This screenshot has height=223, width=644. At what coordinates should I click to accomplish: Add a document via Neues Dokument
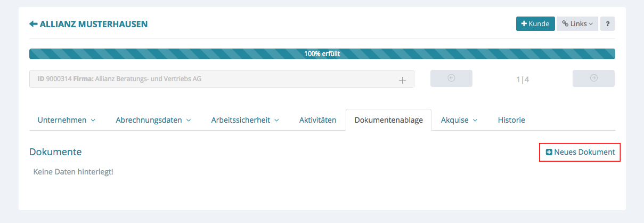(580, 152)
